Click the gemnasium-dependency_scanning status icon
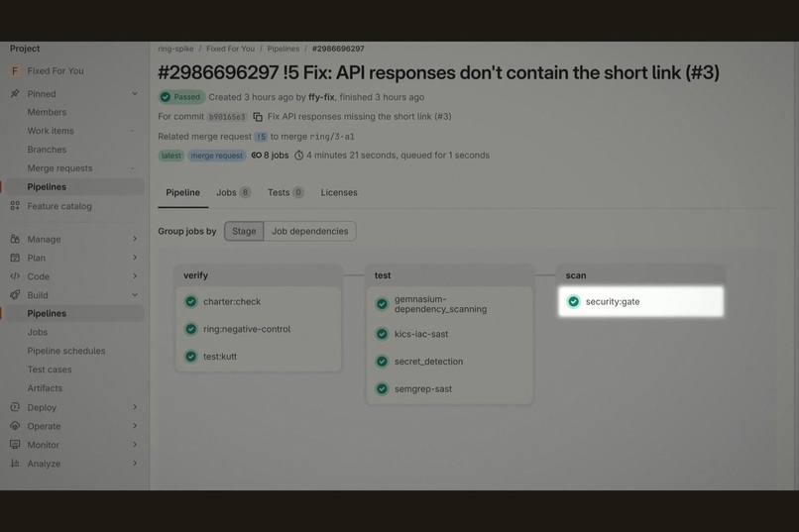Screen dimensions: 799x532 [382, 304]
